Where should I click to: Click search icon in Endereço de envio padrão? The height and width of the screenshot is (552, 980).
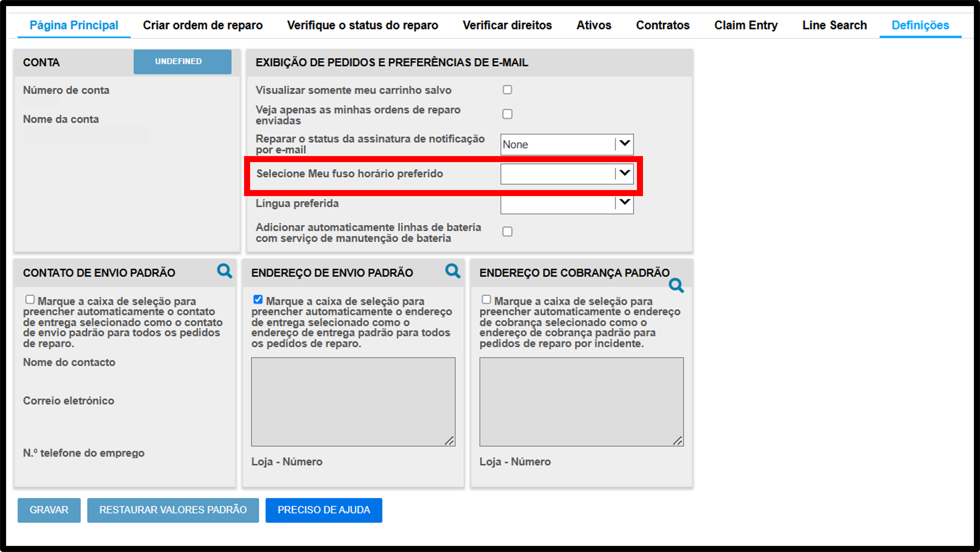(453, 271)
